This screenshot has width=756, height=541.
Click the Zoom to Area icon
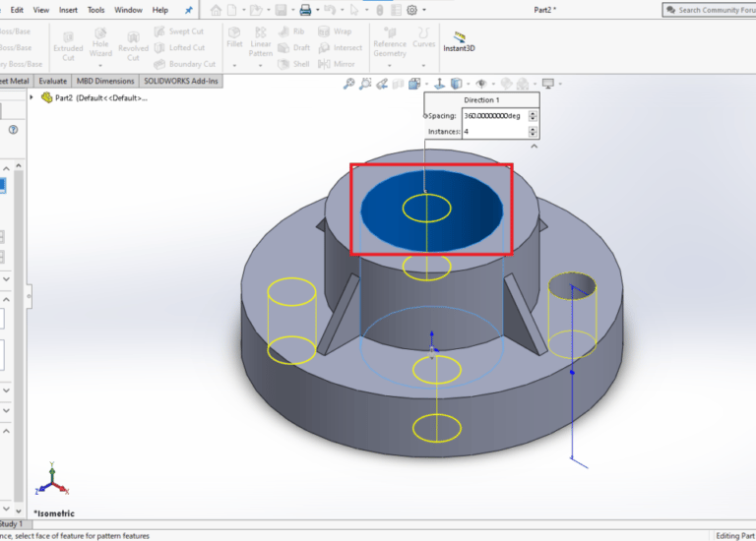tap(365, 84)
